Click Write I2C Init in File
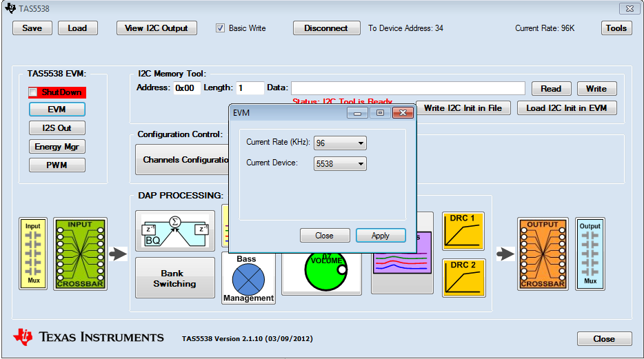 point(463,108)
